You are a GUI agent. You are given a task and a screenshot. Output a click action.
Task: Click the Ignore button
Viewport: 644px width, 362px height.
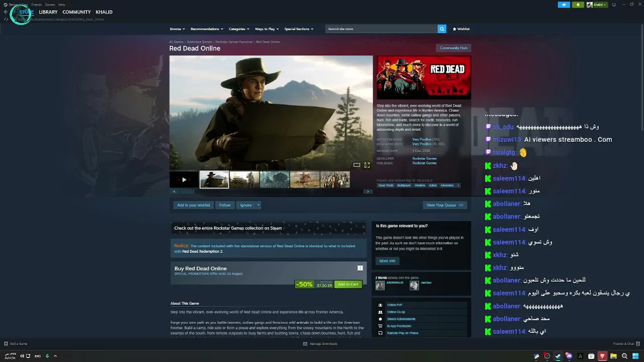tap(246, 205)
